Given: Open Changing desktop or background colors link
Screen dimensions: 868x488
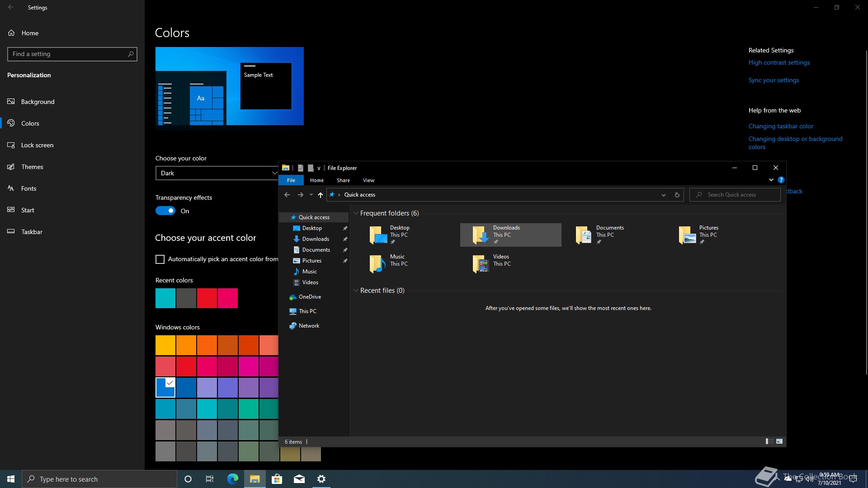Looking at the screenshot, I should [795, 143].
